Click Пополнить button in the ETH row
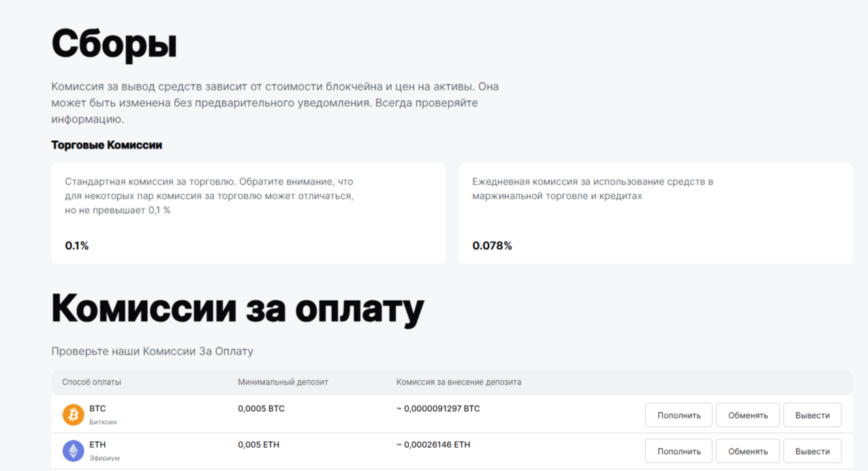Screen dimensions: 868x471 point(679,451)
